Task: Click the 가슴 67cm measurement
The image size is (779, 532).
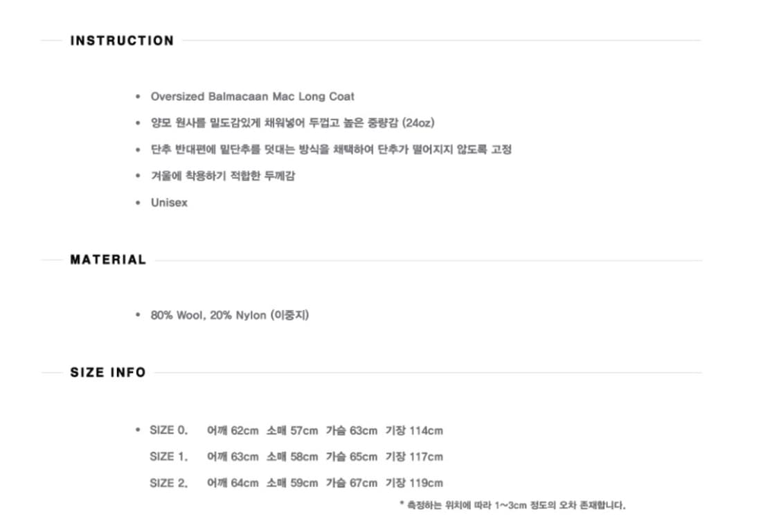Action: tap(352, 483)
